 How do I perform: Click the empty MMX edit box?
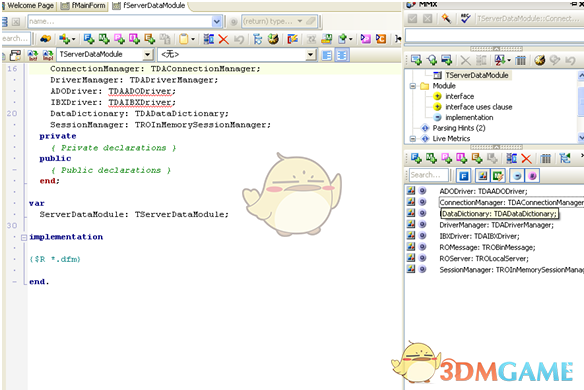click(x=494, y=35)
